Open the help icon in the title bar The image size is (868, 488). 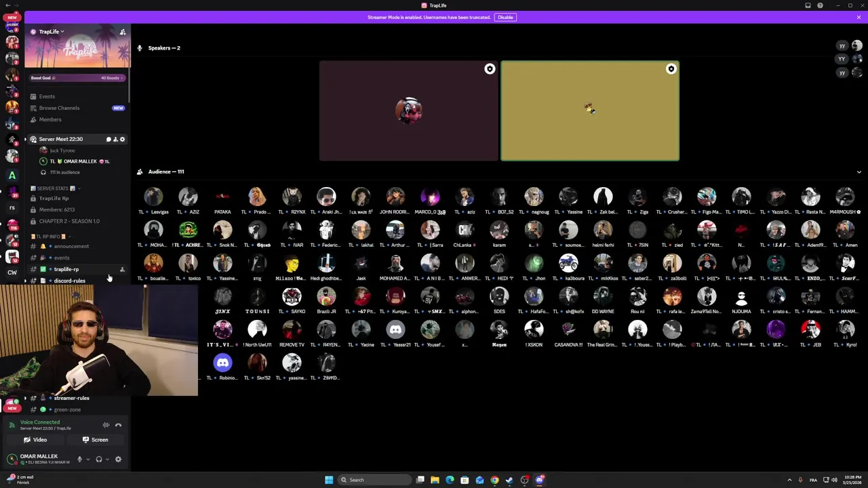coord(820,5)
